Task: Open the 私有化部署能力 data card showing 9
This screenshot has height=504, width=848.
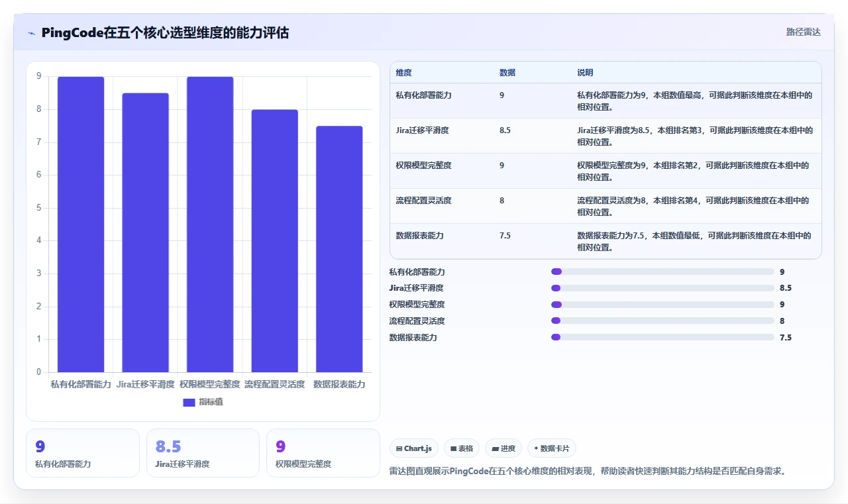Action: [x=83, y=453]
